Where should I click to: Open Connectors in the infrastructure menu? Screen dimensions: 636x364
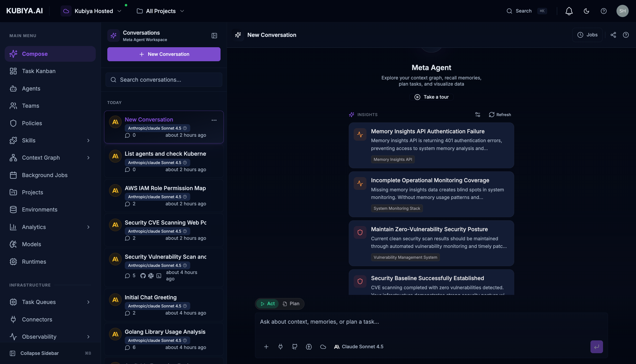(x=37, y=319)
